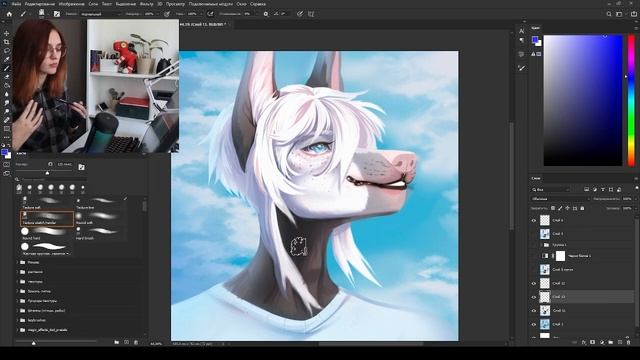Open the workspace switcher icon at top right
640x360 pixels.
click(619, 14)
